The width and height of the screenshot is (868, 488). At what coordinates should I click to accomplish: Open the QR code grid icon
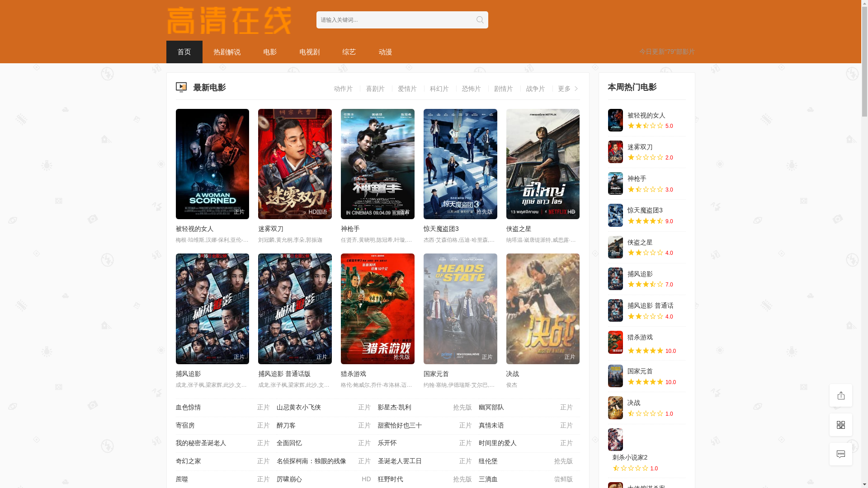(841, 425)
